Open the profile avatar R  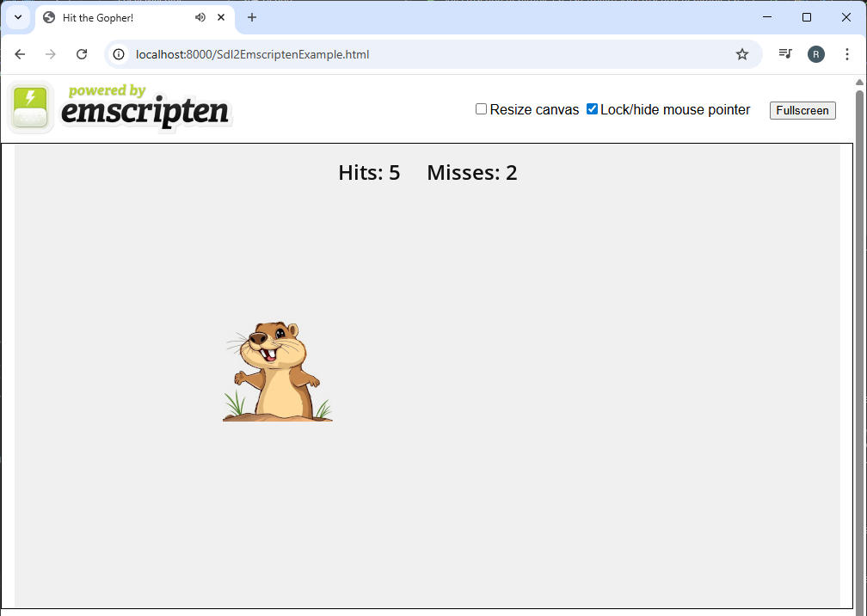[x=815, y=54]
